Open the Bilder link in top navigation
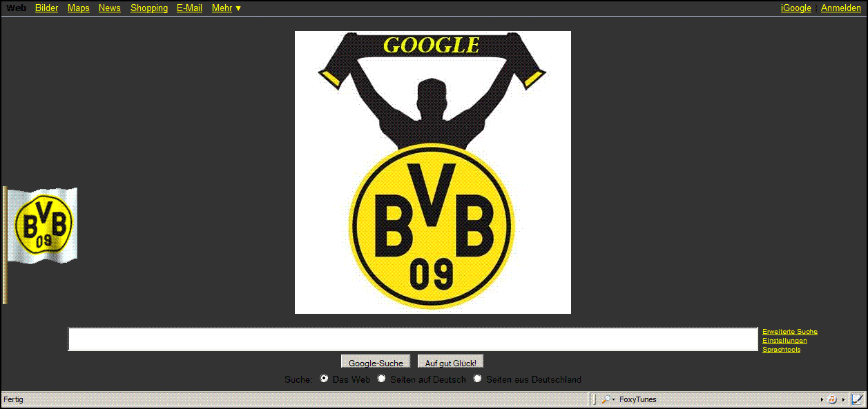868x409 pixels. 46,8
